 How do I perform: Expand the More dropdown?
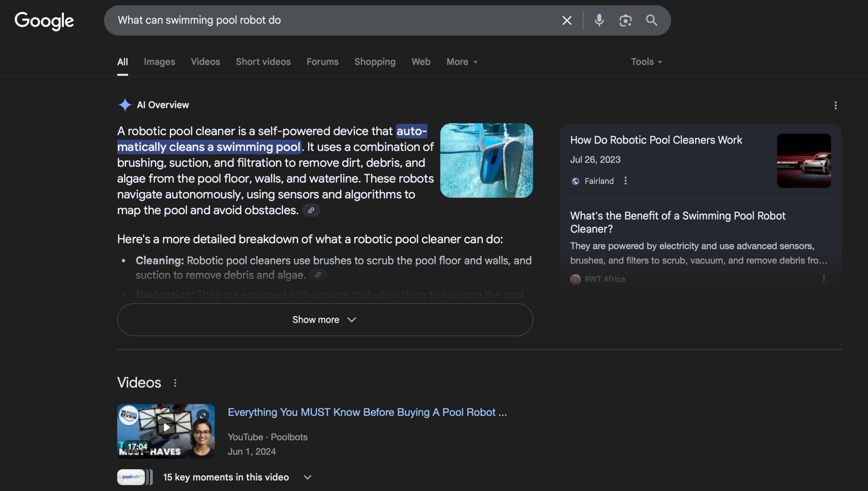pos(462,62)
